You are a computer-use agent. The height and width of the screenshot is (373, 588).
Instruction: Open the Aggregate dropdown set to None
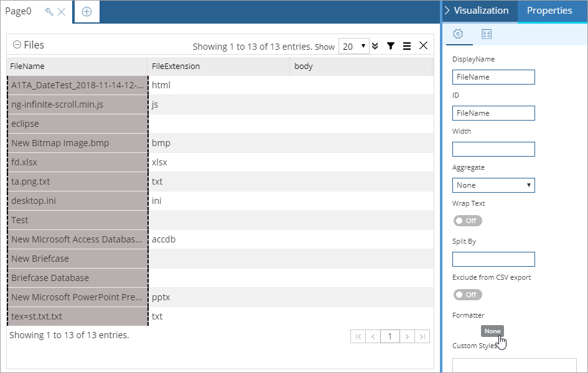(493, 185)
